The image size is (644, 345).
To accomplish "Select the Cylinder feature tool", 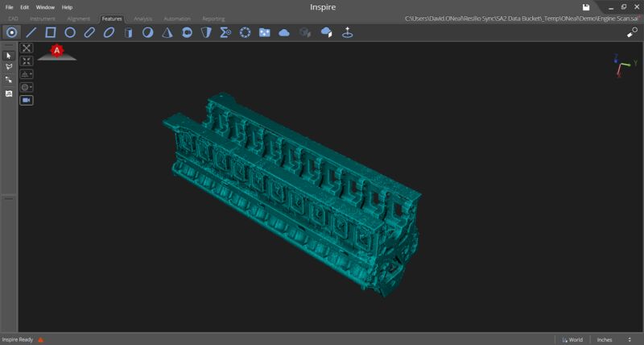I will [x=129, y=33].
